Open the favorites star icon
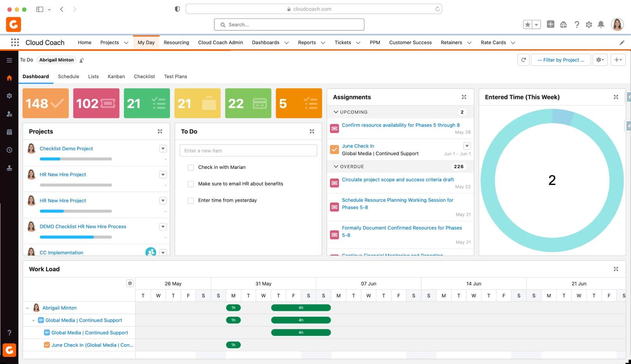 coord(528,25)
